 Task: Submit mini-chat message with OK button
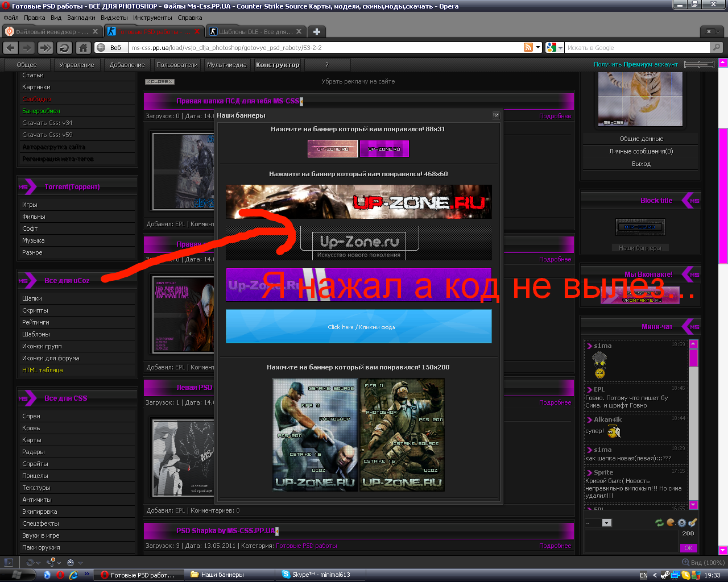(x=688, y=548)
